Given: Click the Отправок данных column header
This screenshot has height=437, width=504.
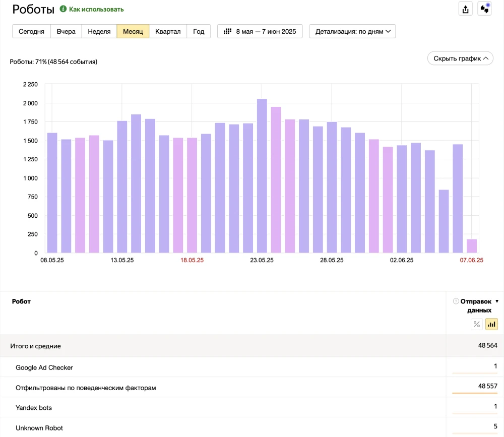Looking at the screenshot, I should [x=476, y=305].
